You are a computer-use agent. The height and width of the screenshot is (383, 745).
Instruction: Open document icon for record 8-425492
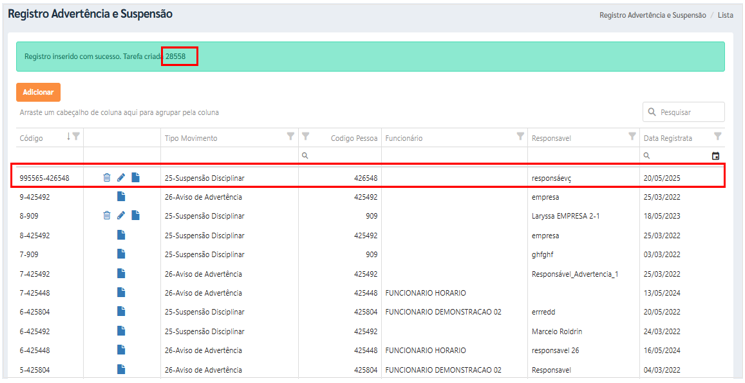click(x=121, y=235)
